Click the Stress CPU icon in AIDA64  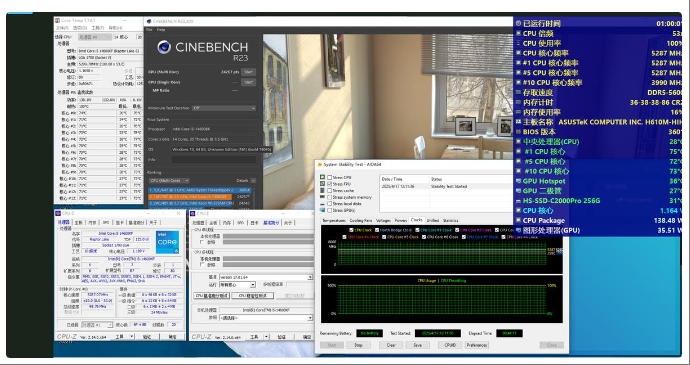pyautogui.click(x=323, y=177)
